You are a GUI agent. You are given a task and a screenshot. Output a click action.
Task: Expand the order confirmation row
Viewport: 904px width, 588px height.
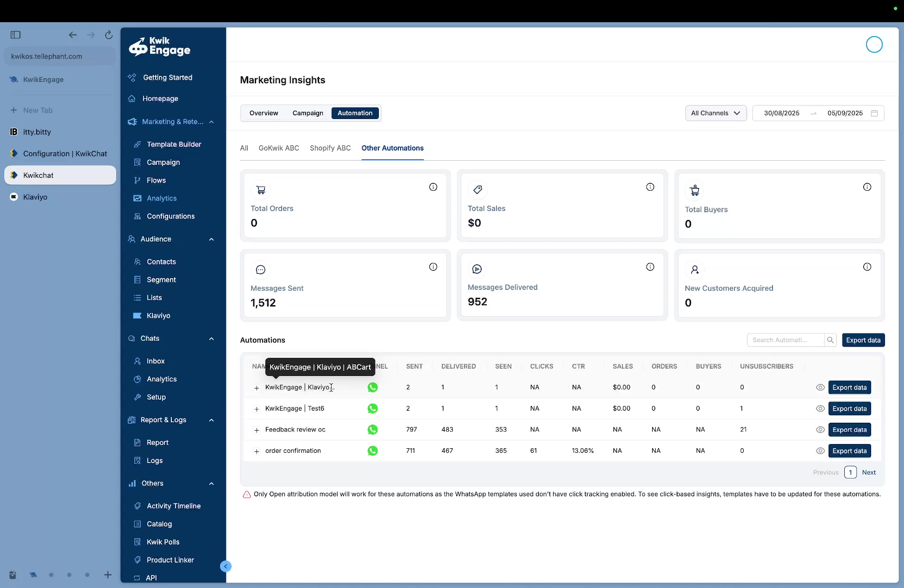[x=257, y=451]
